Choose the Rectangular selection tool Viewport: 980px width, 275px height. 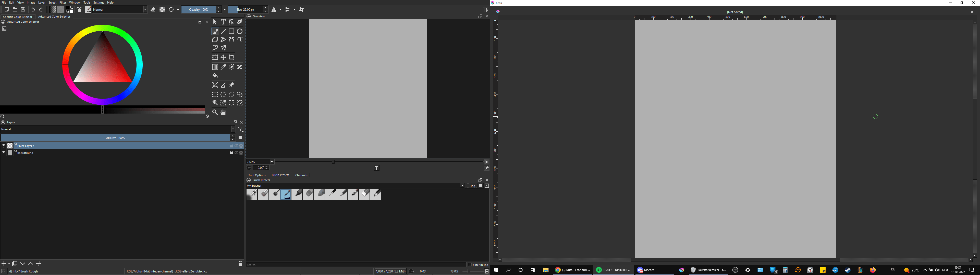pyautogui.click(x=215, y=94)
